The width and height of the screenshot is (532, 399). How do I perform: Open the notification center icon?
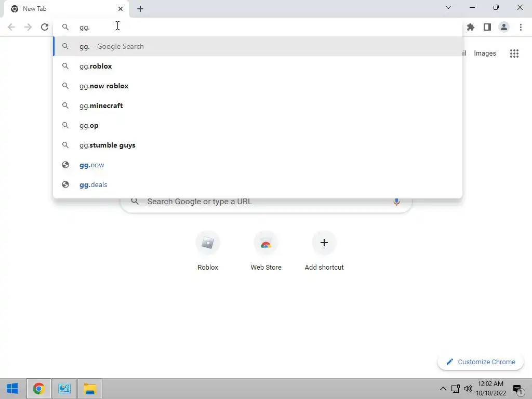518,390
